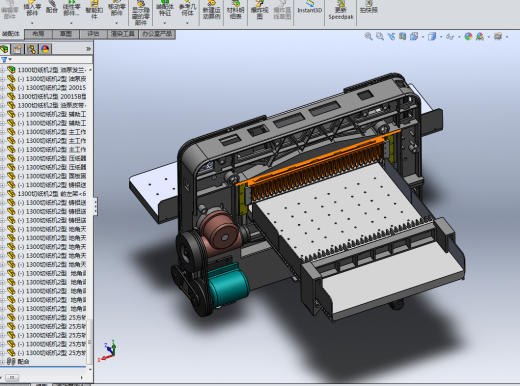Select the 1300切纸机2型 20015B component
Screen dimensions: 520x386
point(47,96)
